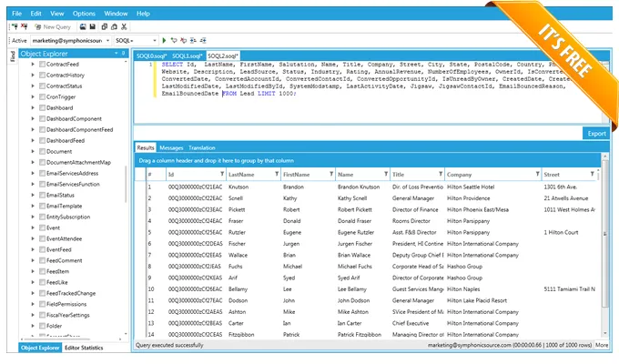
Task: Click the Copy icon in toolbar
Action: click(x=105, y=27)
